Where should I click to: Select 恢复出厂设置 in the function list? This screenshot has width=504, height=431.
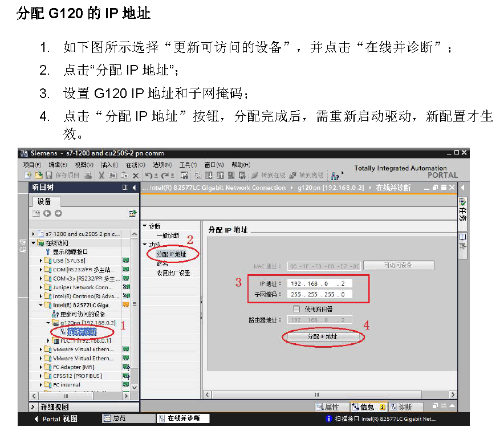click(173, 273)
